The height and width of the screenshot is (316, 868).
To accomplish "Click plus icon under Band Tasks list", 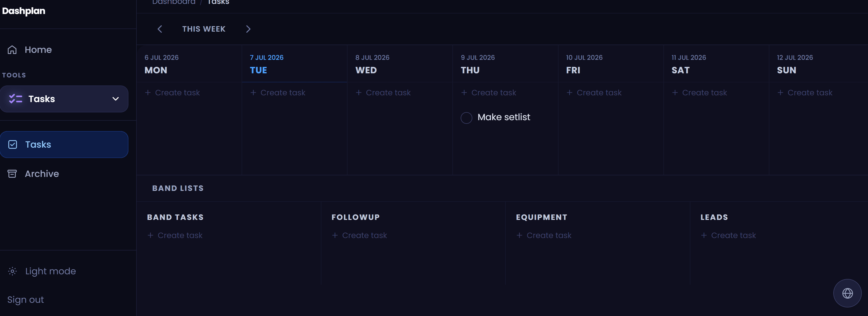I will [150, 235].
